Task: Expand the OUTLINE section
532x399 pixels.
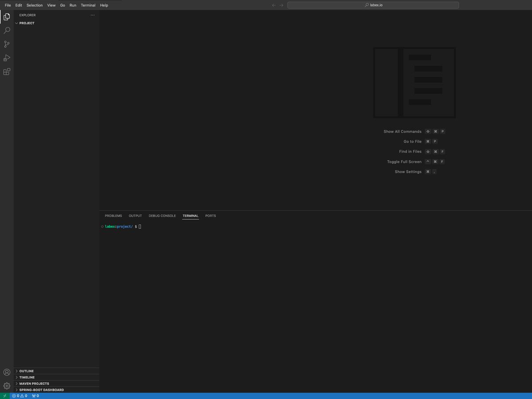Action: pyautogui.click(x=26, y=371)
